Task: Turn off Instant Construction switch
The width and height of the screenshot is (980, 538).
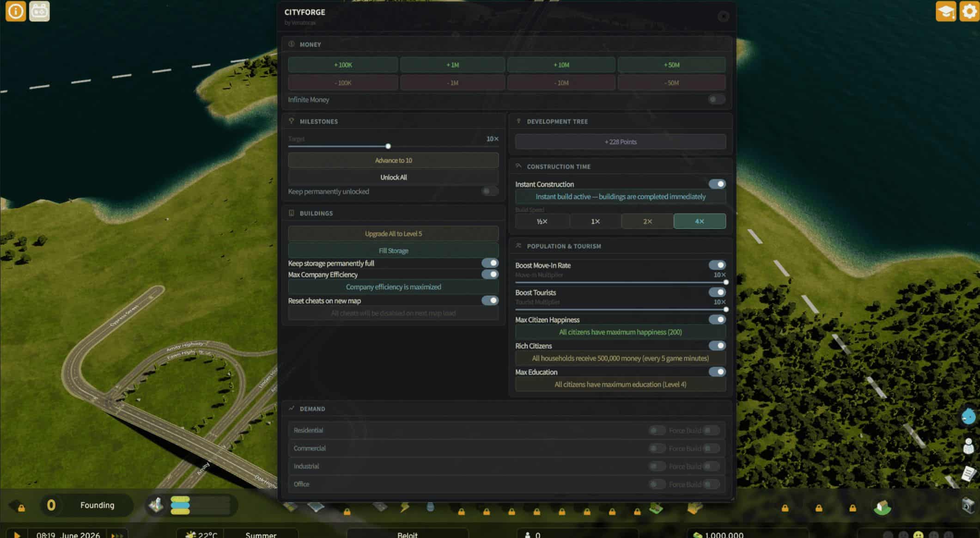Action: [x=717, y=184]
